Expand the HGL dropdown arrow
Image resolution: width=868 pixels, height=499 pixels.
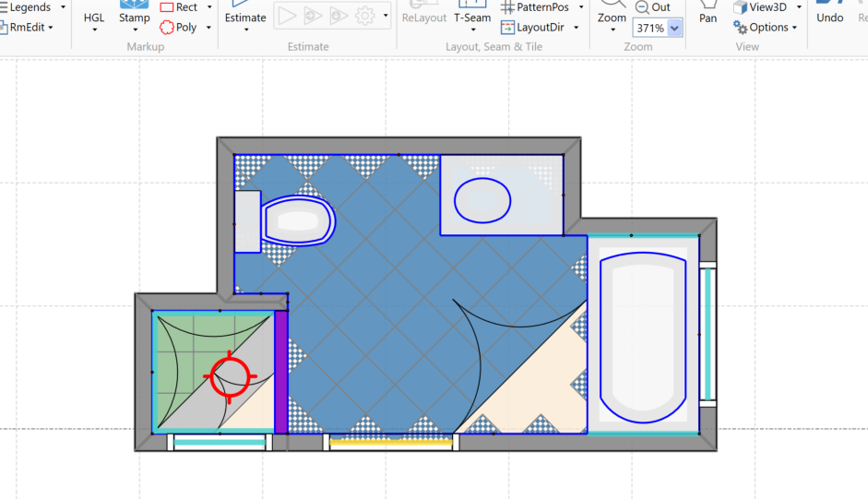coord(94,30)
